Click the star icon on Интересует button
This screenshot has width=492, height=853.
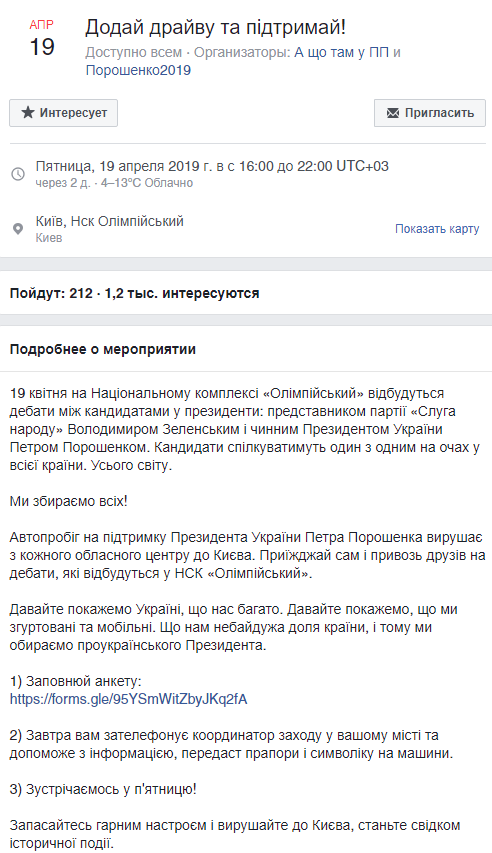point(28,113)
